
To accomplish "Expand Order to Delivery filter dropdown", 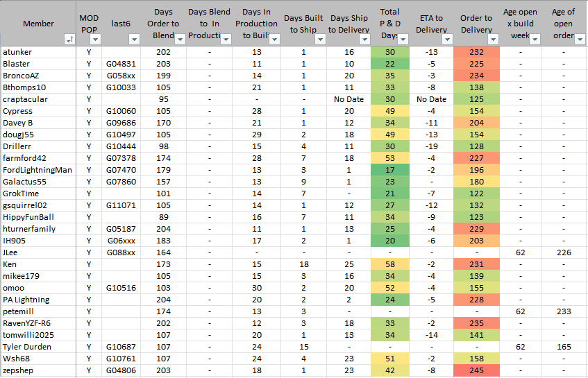I will pos(494,40).
